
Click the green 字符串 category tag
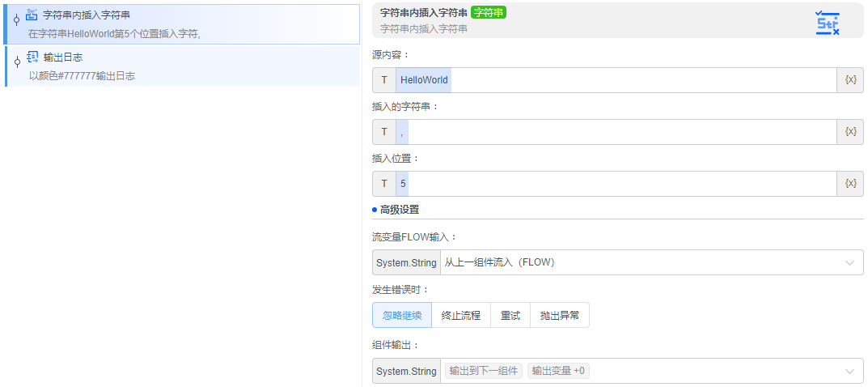tap(489, 12)
